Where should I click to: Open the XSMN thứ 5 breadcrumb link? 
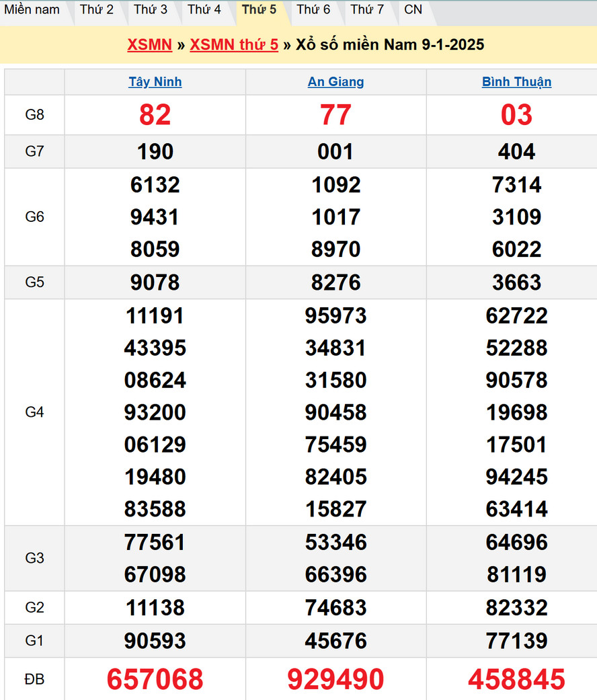tap(234, 45)
